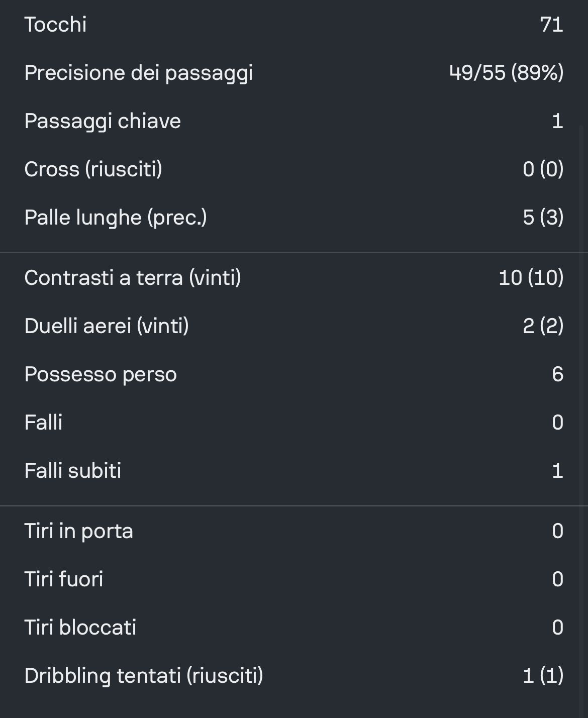
Task: Select the 49/55 (89%) pass accuracy value
Action: click(506, 73)
